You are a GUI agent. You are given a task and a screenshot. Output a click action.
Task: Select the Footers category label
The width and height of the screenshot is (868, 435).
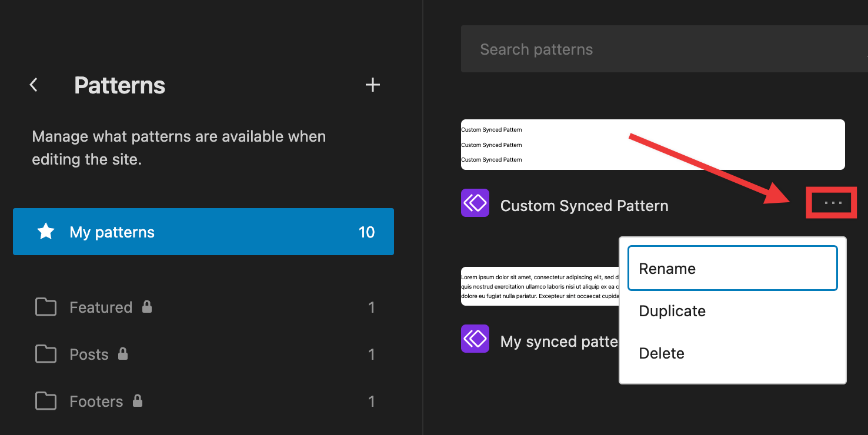click(x=96, y=401)
